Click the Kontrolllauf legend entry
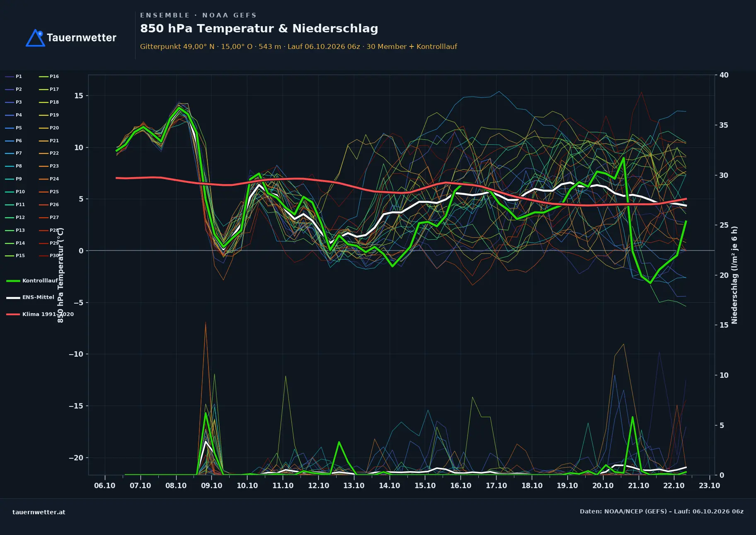 click(32, 281)
